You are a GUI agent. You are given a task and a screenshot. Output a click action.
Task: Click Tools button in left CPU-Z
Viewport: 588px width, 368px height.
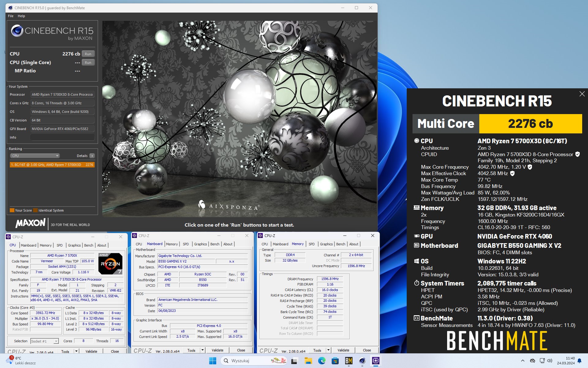click(x=65, y=351)
